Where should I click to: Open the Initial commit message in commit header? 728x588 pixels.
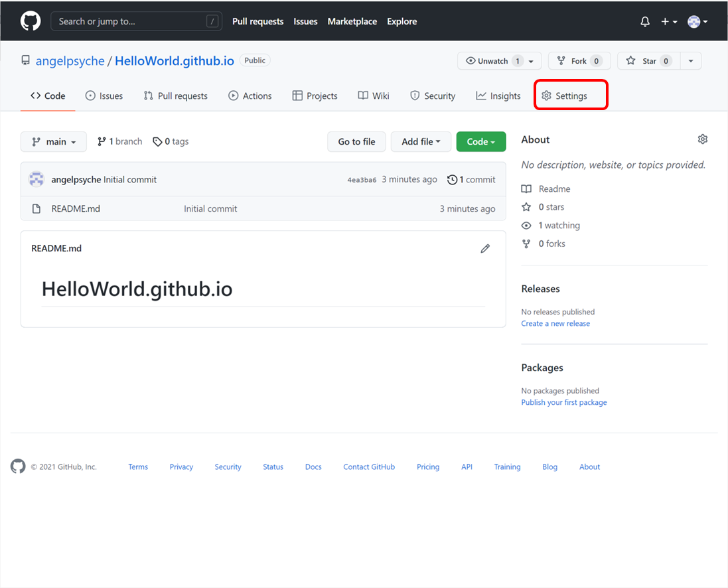point(130,180)
